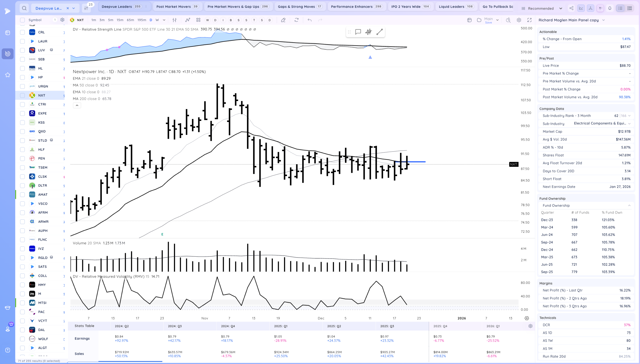This screenshot has width=640, height=364.
Task: Open the alerts bell icon
Action: pyautogui.click(x=610, y=8)
